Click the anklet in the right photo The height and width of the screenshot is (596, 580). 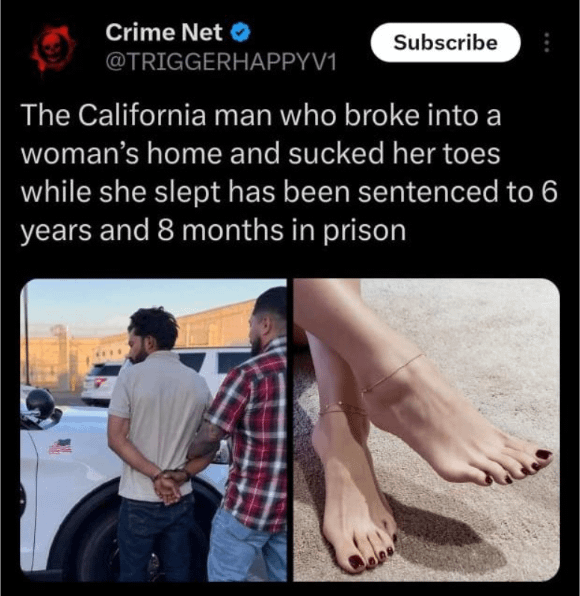[x=391, y=374]
